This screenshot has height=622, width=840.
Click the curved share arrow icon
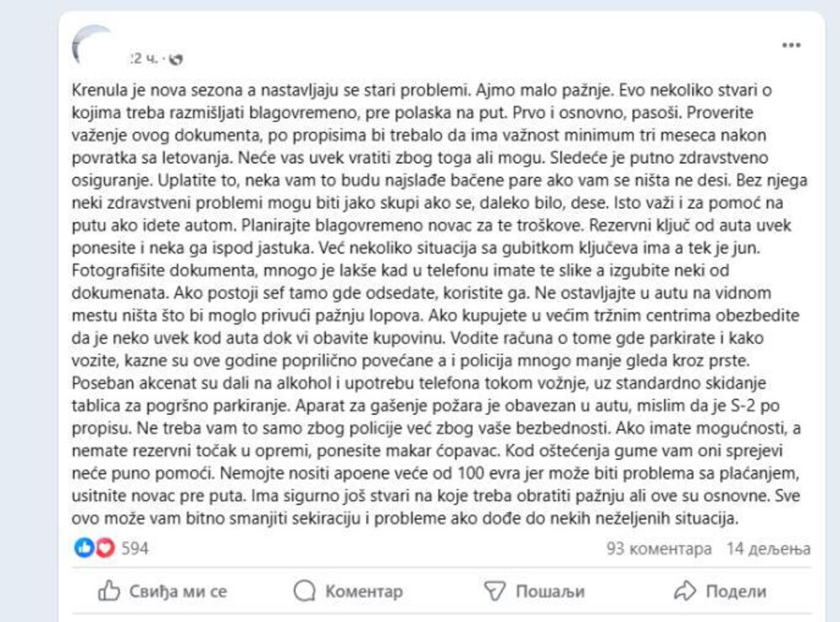685,591
